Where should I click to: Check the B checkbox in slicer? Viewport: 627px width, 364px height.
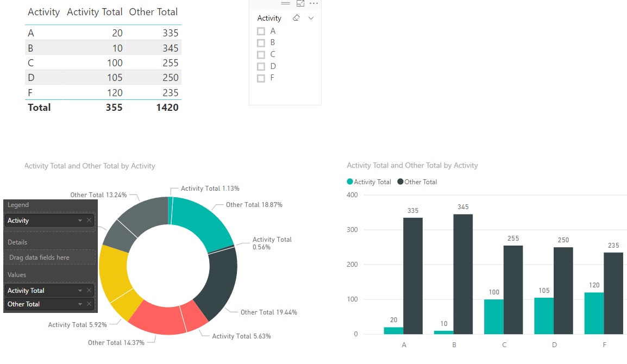261,43
